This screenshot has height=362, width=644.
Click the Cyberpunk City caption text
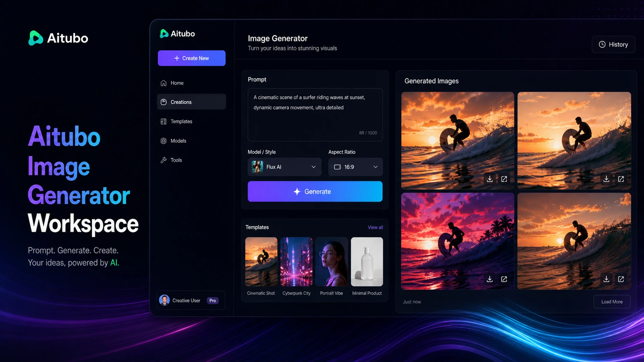pos(296,293)
